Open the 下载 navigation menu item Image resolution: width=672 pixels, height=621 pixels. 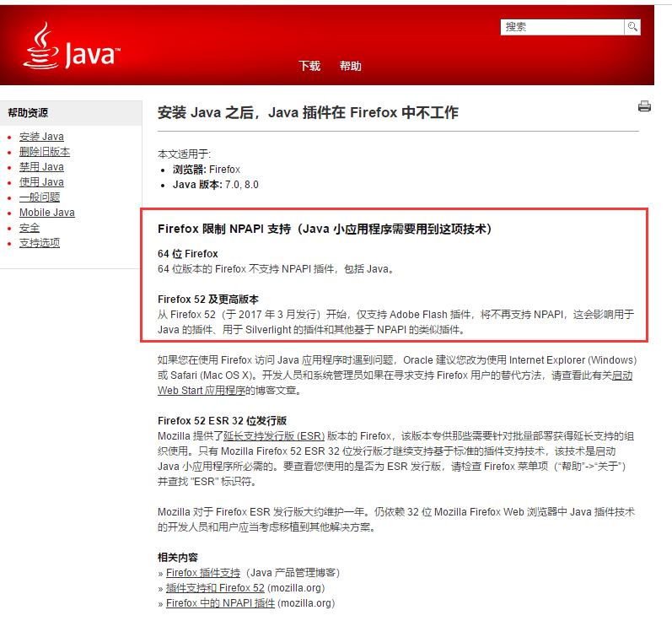pyautogui.click(x=309, y=66)
